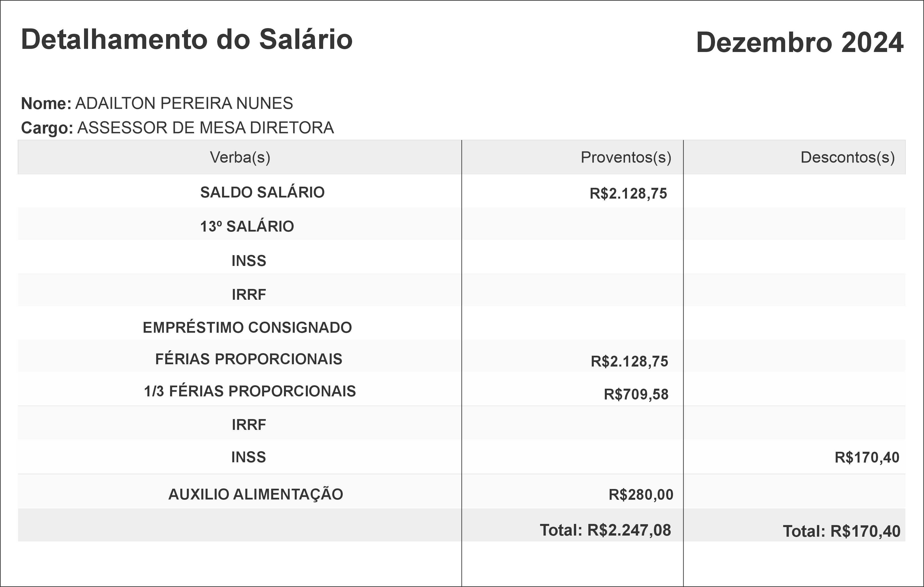Click the INSS discount amount R$170,40
Image resolution: width=924 pixels, height=587 pixels.
point(867,458)
